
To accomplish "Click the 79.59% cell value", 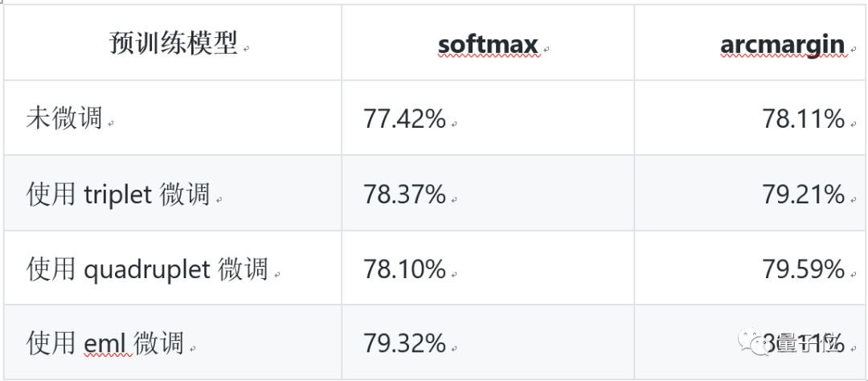I will pyautogui.click(x=803, y=269).
